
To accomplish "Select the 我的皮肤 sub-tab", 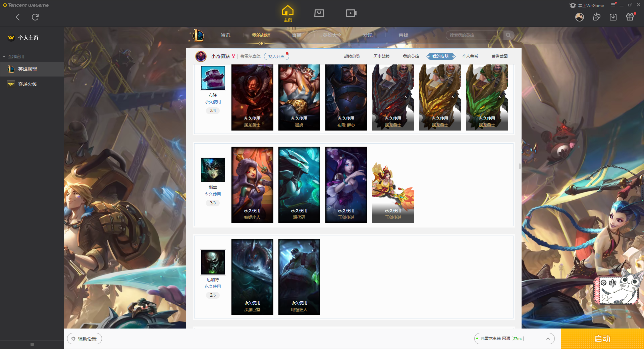I will click(440, 56).
